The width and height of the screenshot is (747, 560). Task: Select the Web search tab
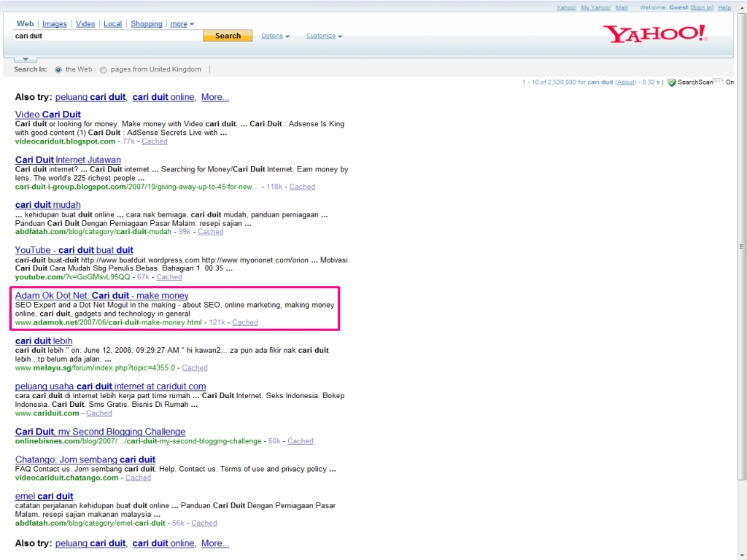[x=26, y=24]
